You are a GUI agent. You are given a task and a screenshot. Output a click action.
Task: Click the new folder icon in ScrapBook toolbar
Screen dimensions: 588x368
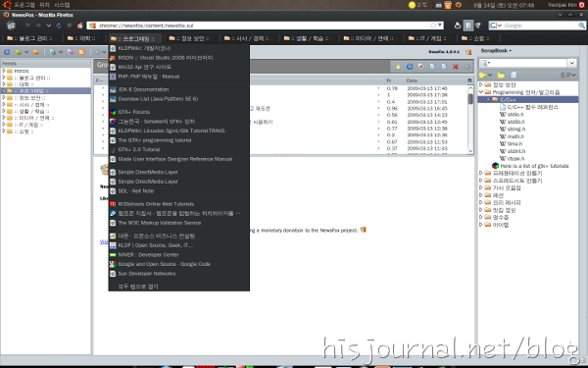coord(483,76)
